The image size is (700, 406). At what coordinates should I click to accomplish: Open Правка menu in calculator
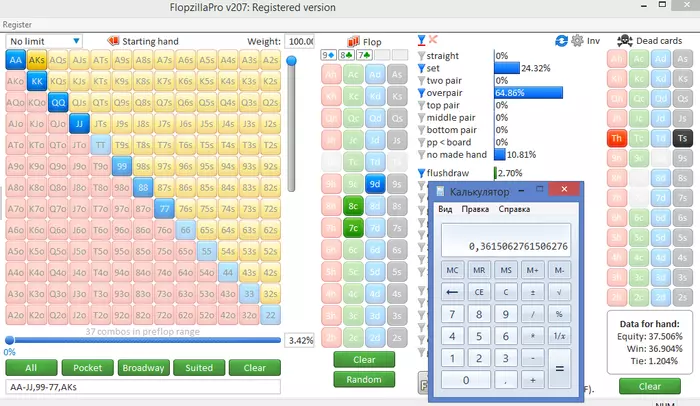(475, 209)
